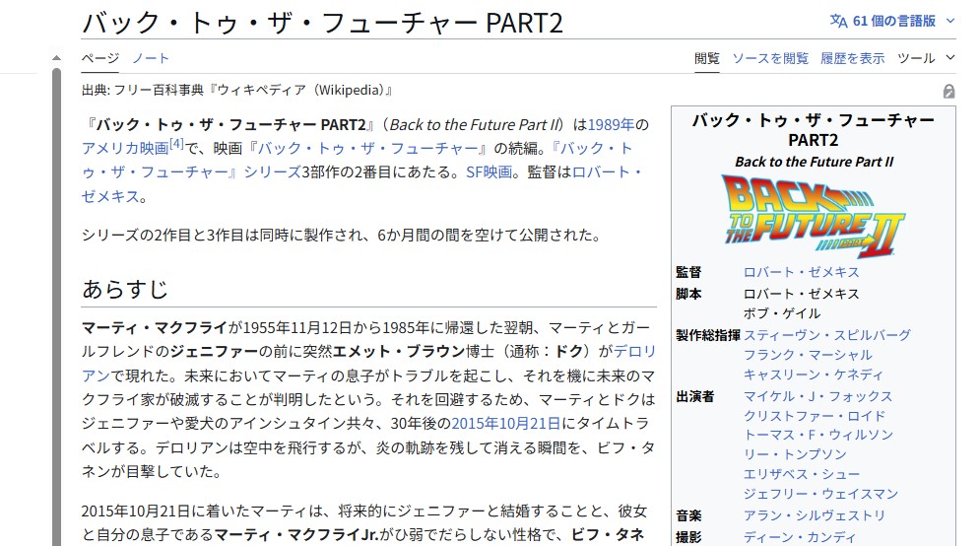The width and height of the screenshot is (980, 546).
Task: Click the sidebar vertical scrollbar track
Action: (x=56, y=307)
